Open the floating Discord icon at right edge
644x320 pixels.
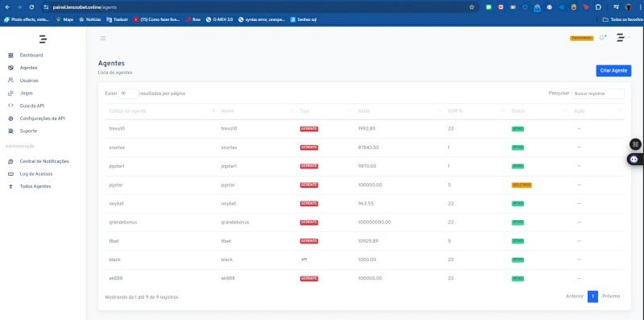[x=635, y=160]
